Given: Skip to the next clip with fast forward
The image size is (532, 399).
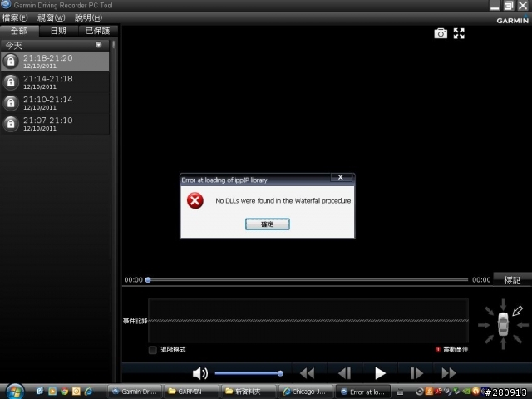Looking at the screenshot, I should [x=449, y=373].
